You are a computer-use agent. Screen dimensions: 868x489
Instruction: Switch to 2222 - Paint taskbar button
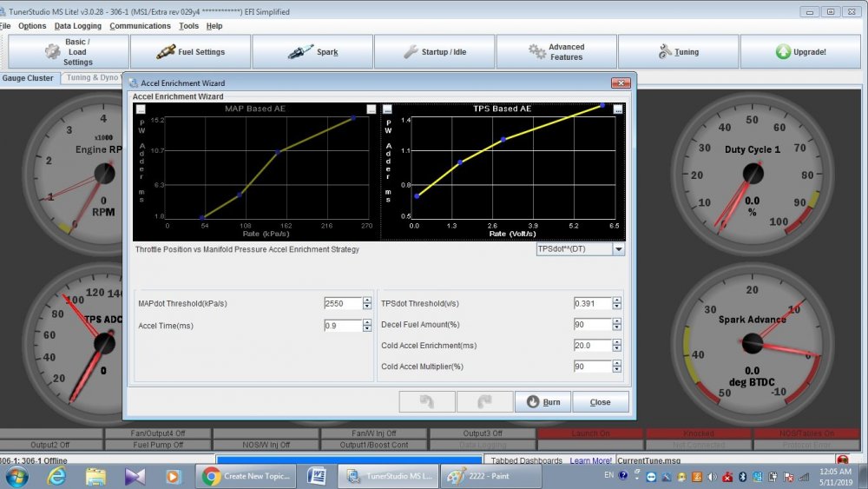click(491, 476)
